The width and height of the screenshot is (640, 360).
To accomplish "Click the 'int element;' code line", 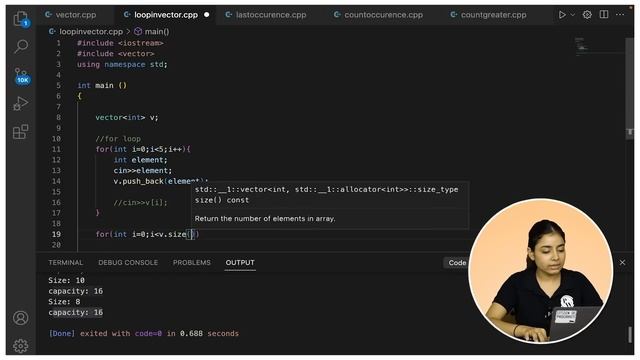I will tap(140, 160).
